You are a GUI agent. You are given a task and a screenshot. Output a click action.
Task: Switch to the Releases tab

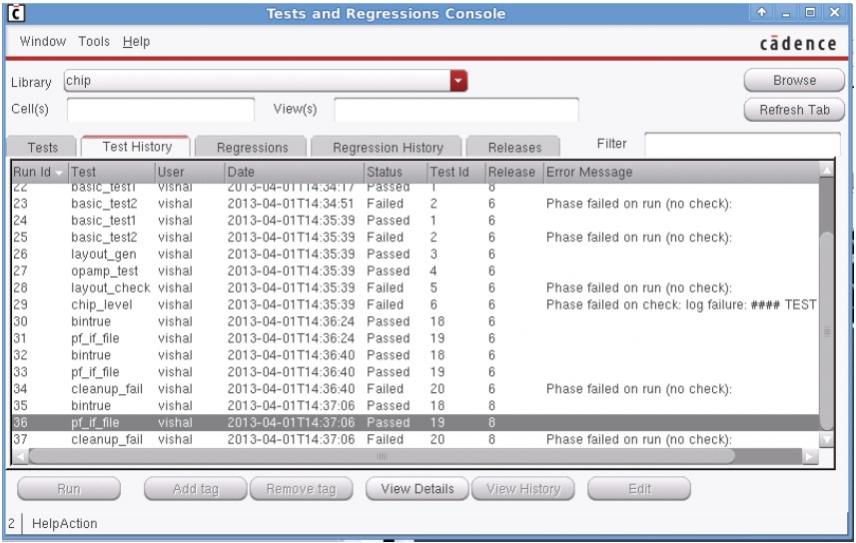[x=514, y=147]
